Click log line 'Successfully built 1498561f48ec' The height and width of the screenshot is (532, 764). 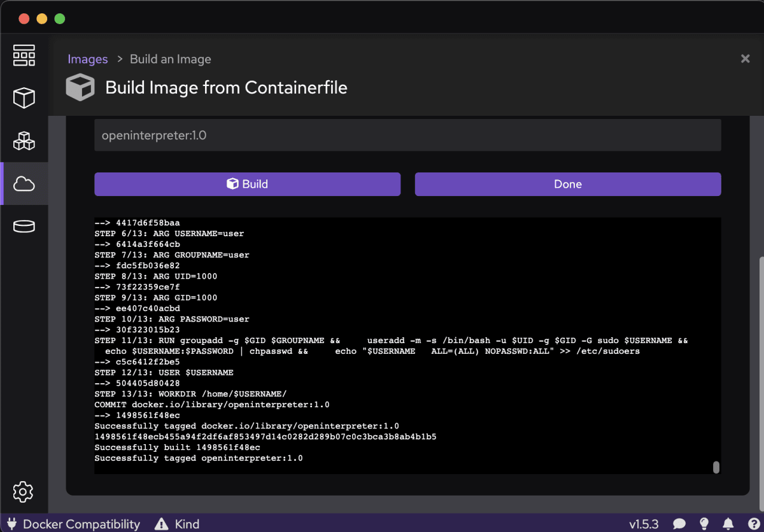pyautogui.click(x=178, y=447)
